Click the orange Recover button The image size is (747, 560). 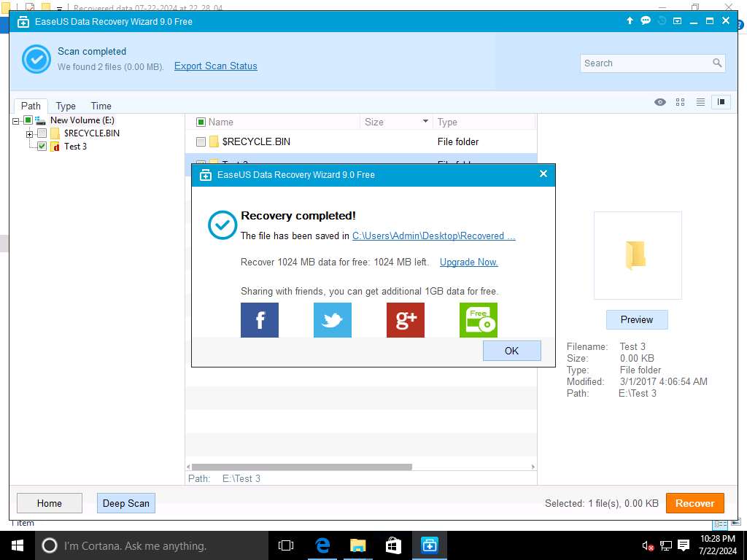694,503
